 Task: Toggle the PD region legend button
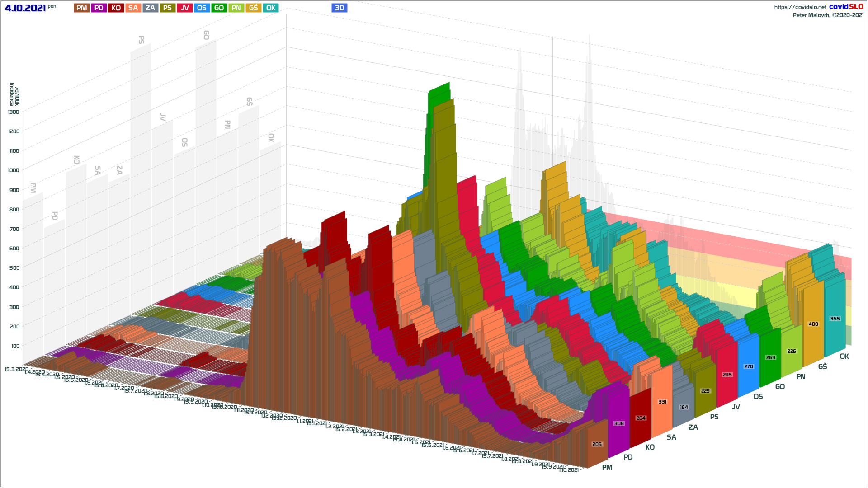[x=99, y=8]
